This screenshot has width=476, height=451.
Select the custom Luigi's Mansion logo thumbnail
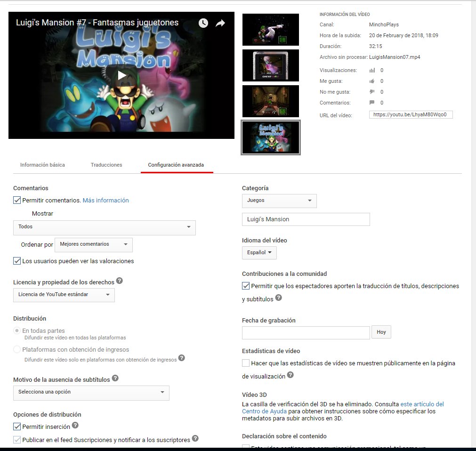270,137
